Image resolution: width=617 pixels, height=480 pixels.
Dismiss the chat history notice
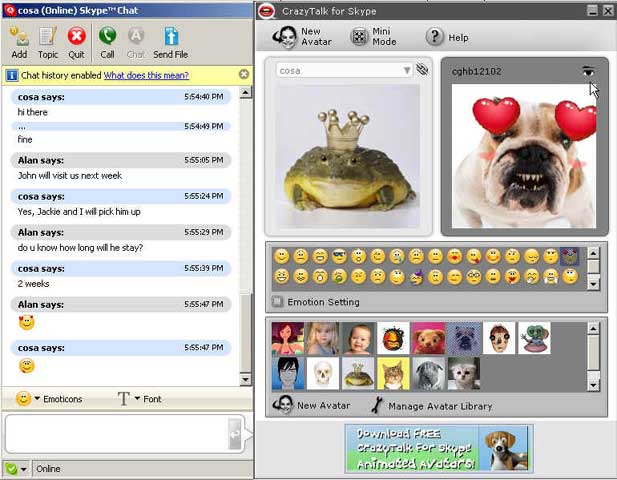click(x=244, y=74)
